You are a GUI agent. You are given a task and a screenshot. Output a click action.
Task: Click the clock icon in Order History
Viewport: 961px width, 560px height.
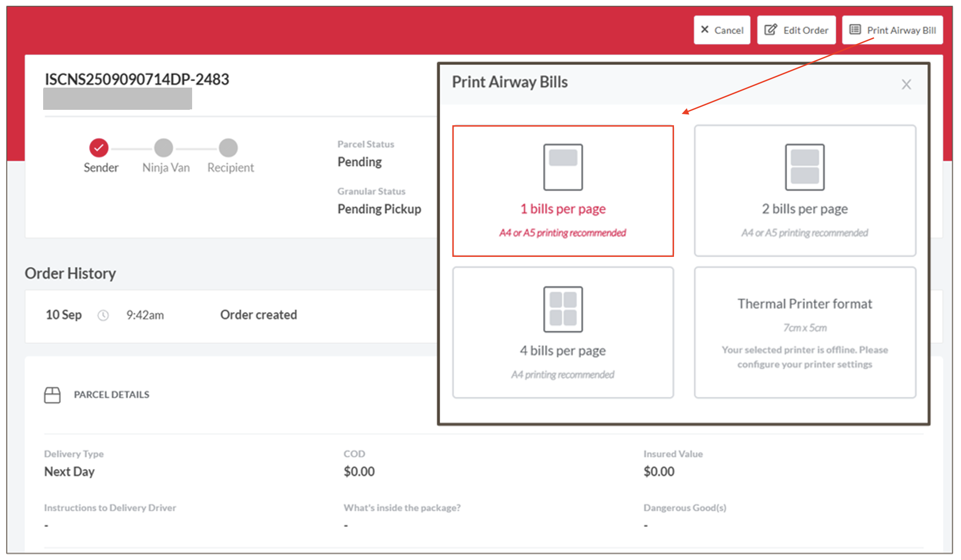[x=103, y=315]
